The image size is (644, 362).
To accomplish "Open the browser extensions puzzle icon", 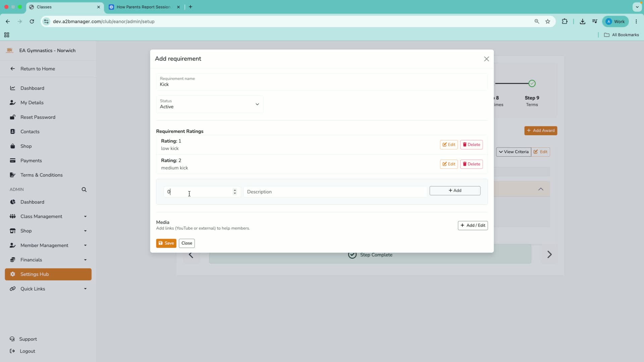I will point(565,21).
